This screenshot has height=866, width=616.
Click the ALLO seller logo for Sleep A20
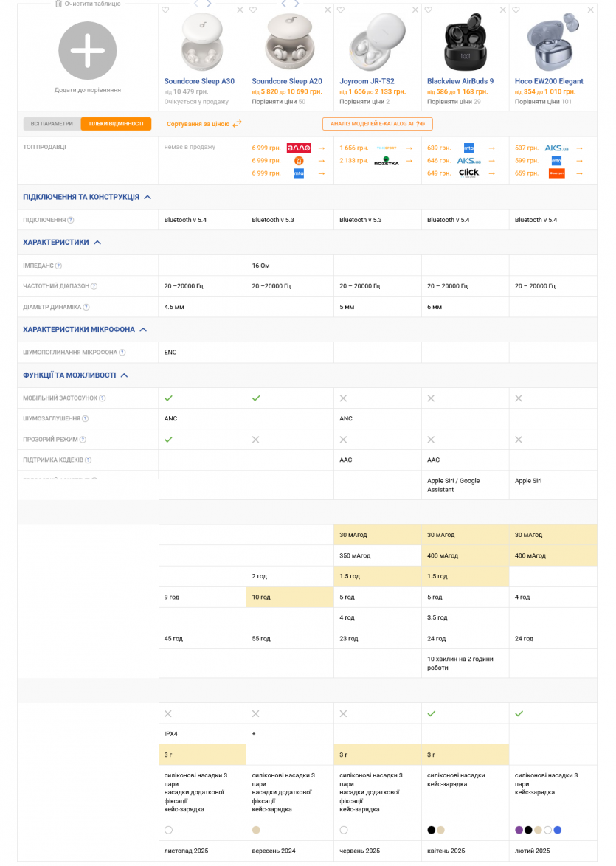[x=299, y=148]
